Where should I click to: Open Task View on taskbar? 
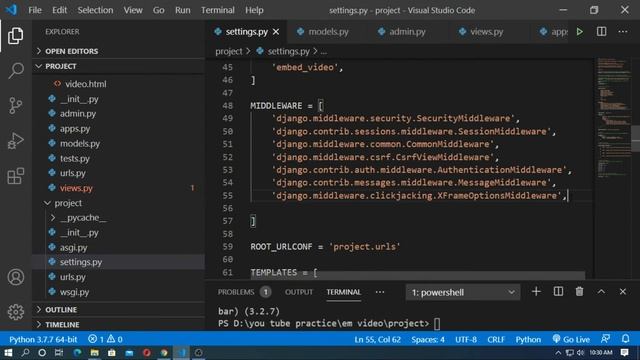59,353
